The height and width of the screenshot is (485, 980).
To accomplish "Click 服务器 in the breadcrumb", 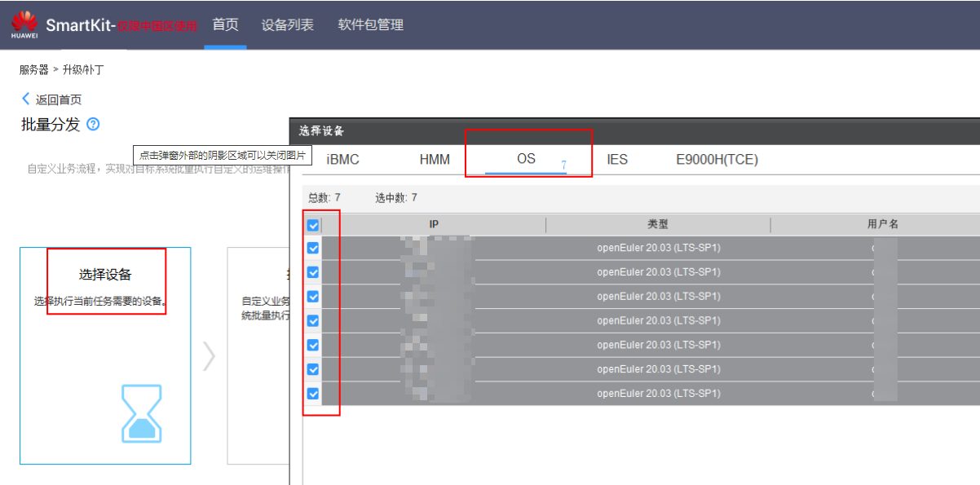I will pos(34,70).
